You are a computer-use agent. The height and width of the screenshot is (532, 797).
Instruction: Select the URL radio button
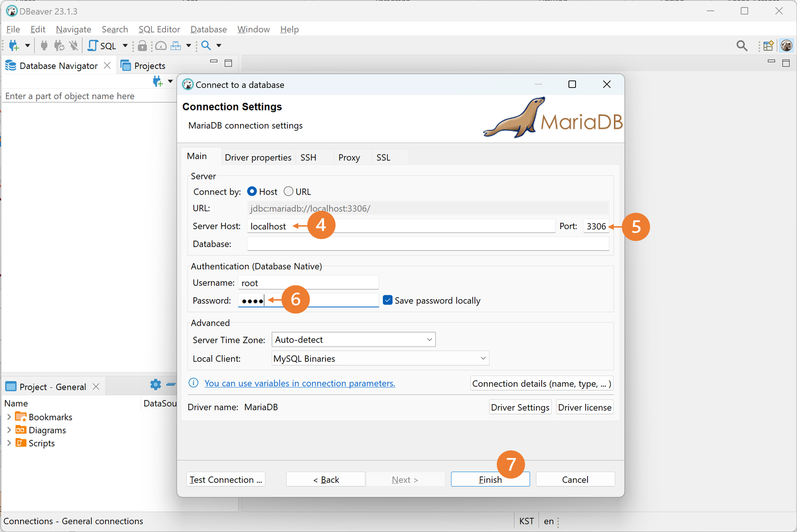(x=288, y=191)
